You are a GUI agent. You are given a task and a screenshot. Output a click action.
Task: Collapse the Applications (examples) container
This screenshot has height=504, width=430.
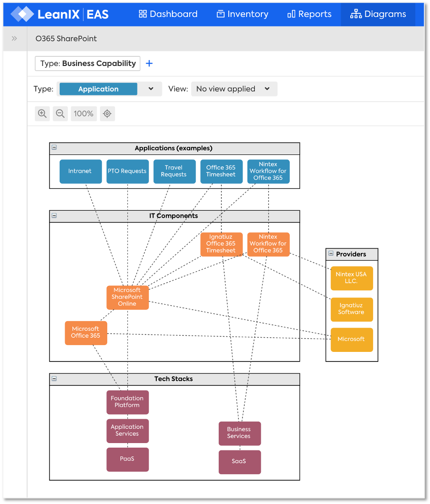pyautogui.click(x=55, y=147)
